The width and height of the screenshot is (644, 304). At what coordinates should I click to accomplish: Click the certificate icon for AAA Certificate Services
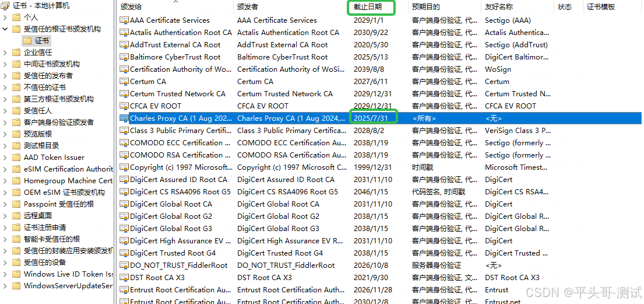click(124, 20)
